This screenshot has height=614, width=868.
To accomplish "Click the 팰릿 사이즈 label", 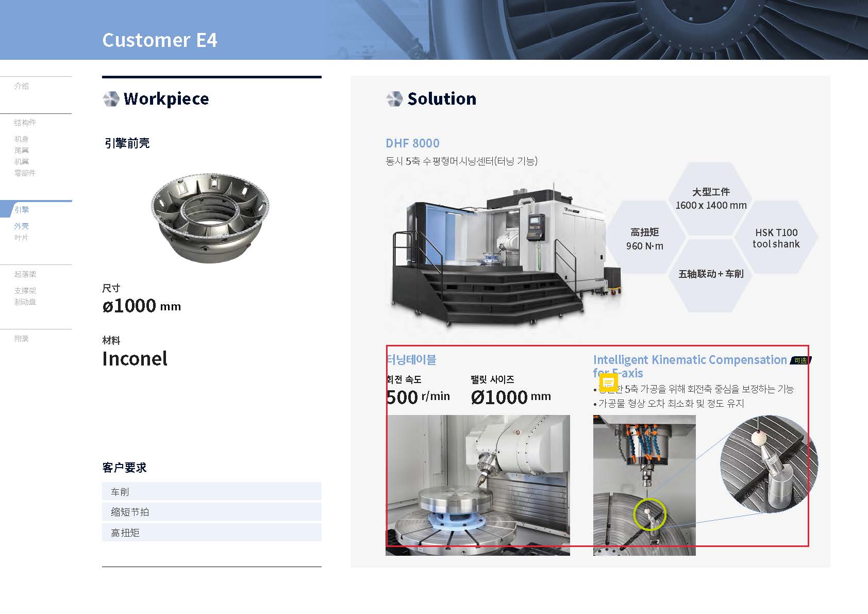I will [x=492, y=379].
